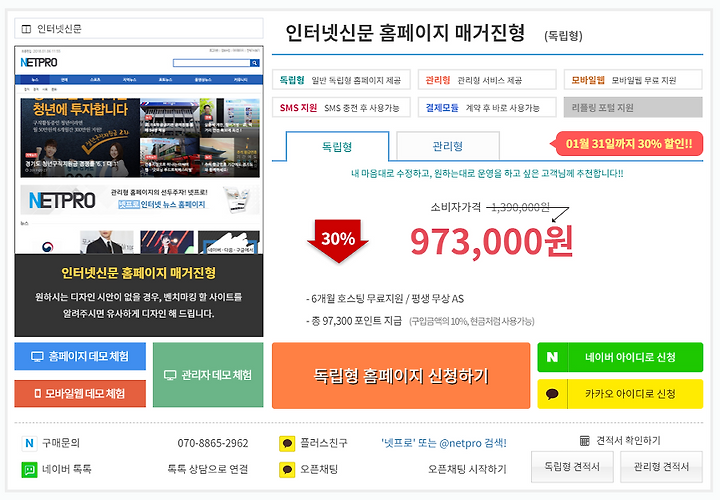Click the search magnifier icon in NETPRO preview
This screenshot has height=500, width=720.
(254, 63)
